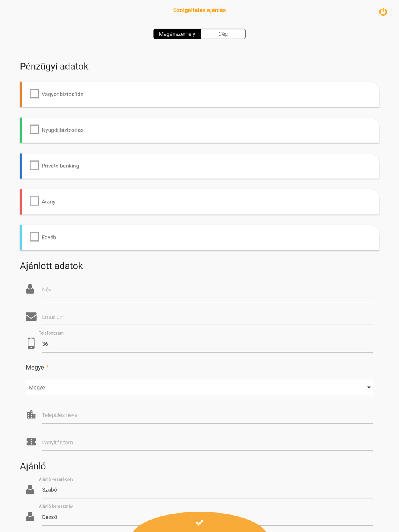
Task: Select the Magánszemély tab
Action: click(x=177, y=34)
